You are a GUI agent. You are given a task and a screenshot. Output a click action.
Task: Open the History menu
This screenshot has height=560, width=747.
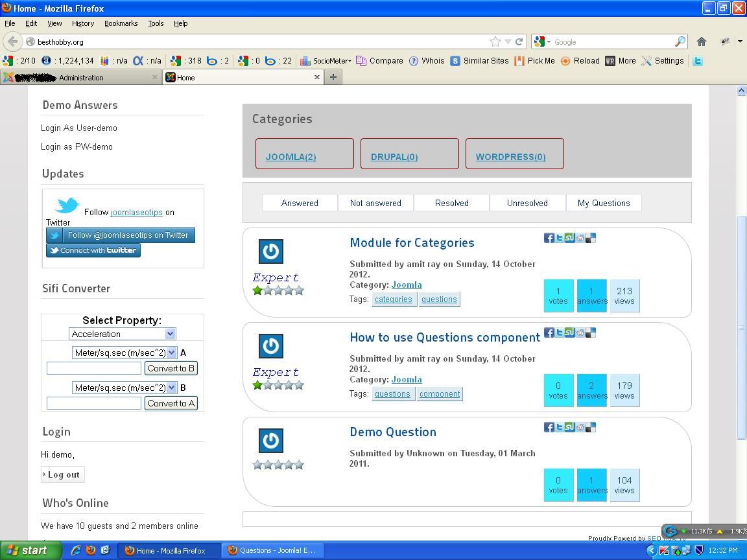click(83, 23)
